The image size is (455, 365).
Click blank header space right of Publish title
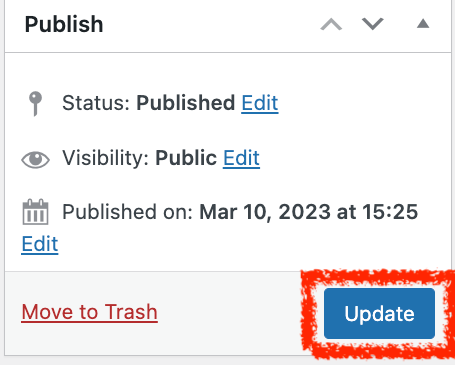pyautogui.click(x=210, y=25)
